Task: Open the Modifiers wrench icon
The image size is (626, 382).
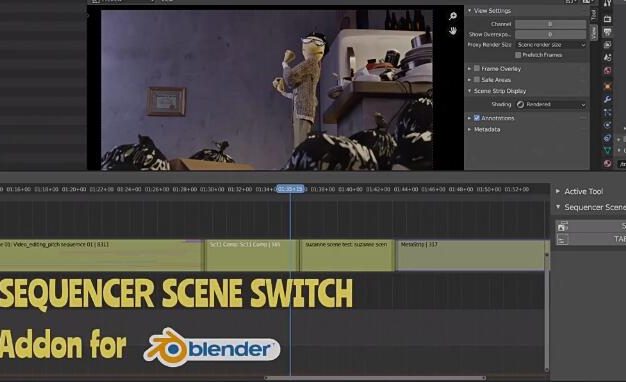Action: (608, 99)
